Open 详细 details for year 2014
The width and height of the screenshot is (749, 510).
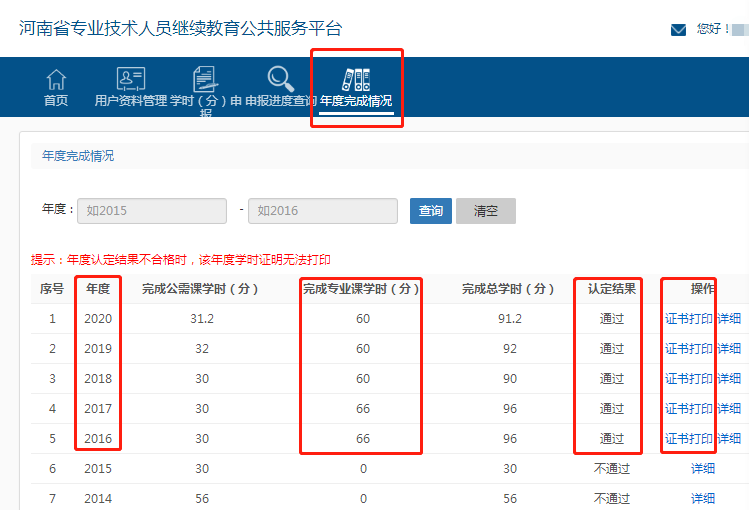[702, 499]
